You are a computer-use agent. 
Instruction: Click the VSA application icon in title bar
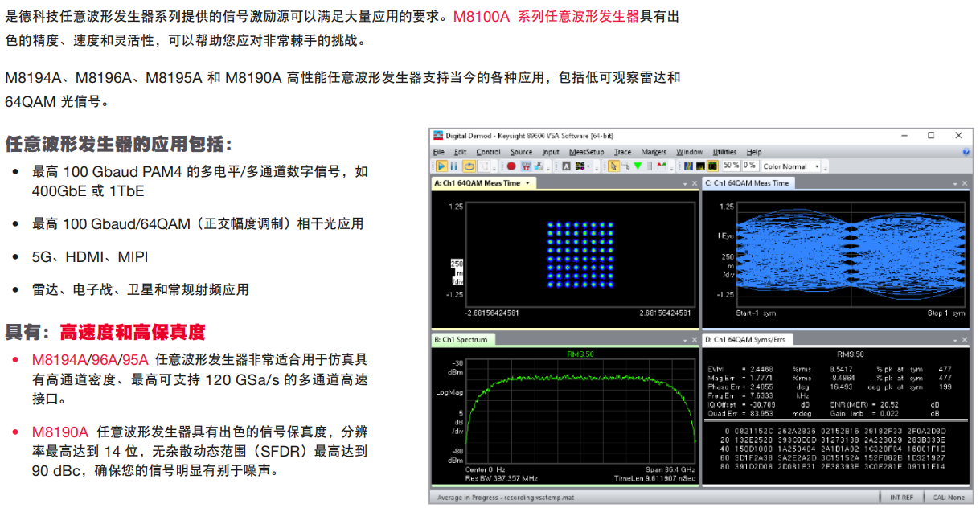[438, 136]
